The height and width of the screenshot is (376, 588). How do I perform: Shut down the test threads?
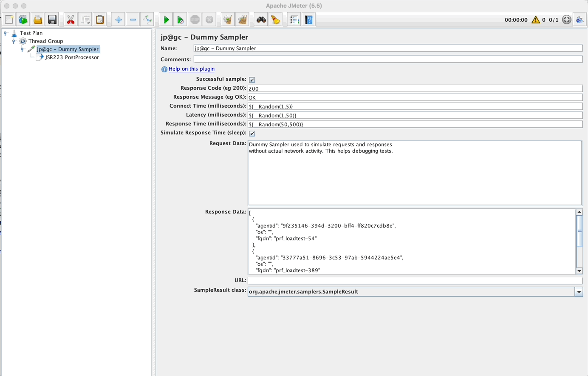click(209, 20)
